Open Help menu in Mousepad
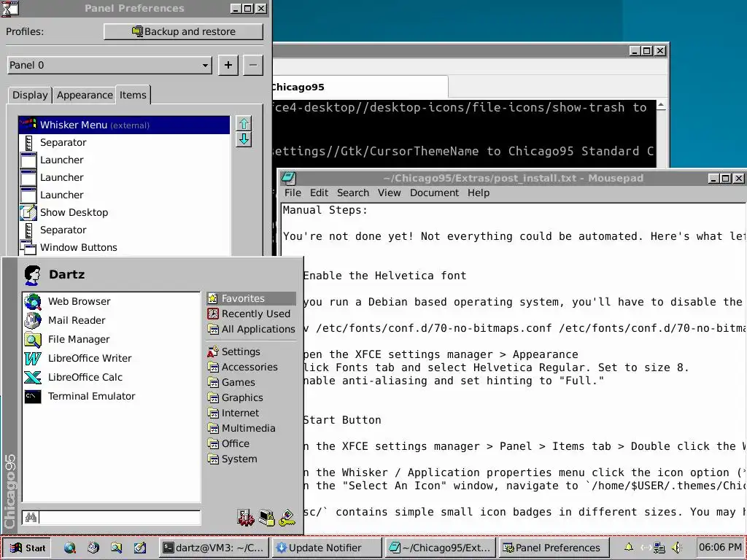747x560 pixels. click(479, 192)
